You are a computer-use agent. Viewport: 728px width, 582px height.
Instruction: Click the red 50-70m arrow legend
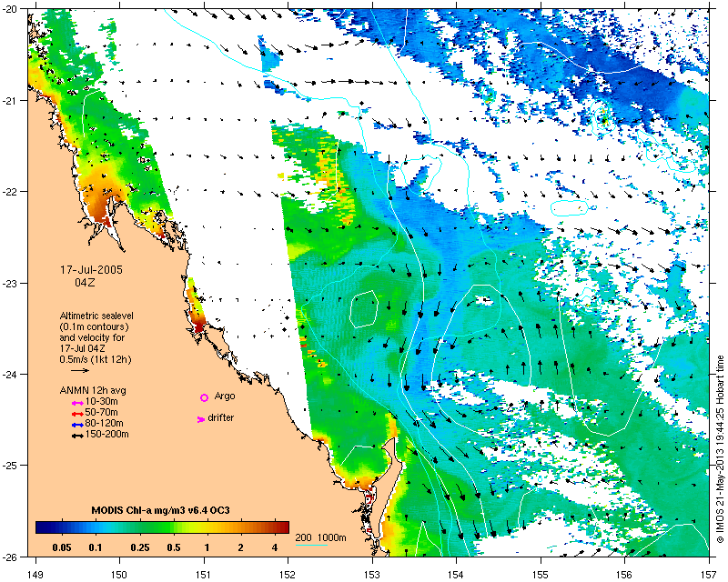coord(77,414)
